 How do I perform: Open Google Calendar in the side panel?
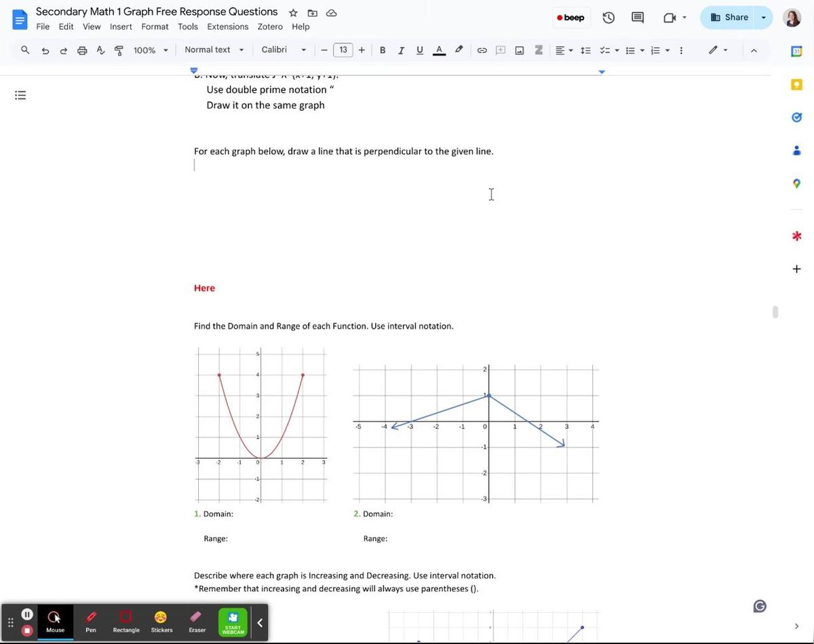click(796, 51)
